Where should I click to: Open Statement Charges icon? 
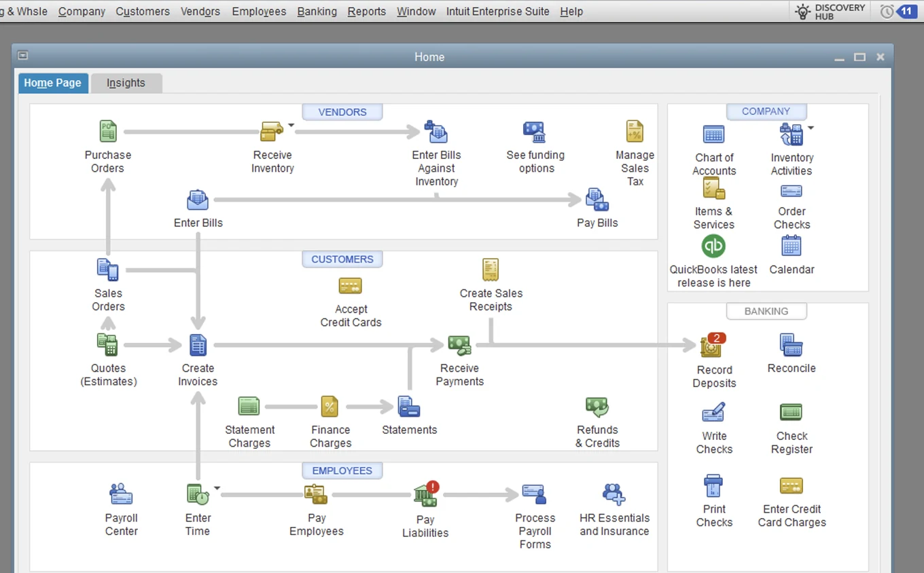[x=249, y=406]
